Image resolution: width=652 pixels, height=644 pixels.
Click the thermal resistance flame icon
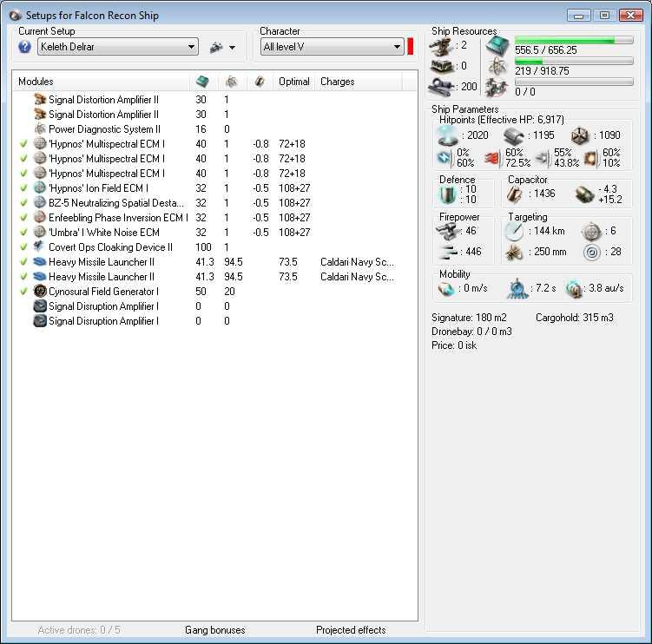tap(493, 158)
